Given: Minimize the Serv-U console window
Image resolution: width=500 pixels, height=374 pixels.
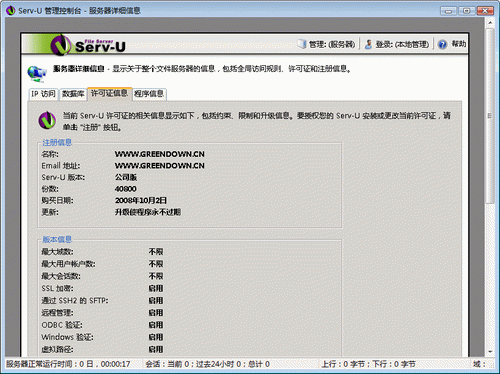Looking at the screenshot, I should (x=448, y=11).
